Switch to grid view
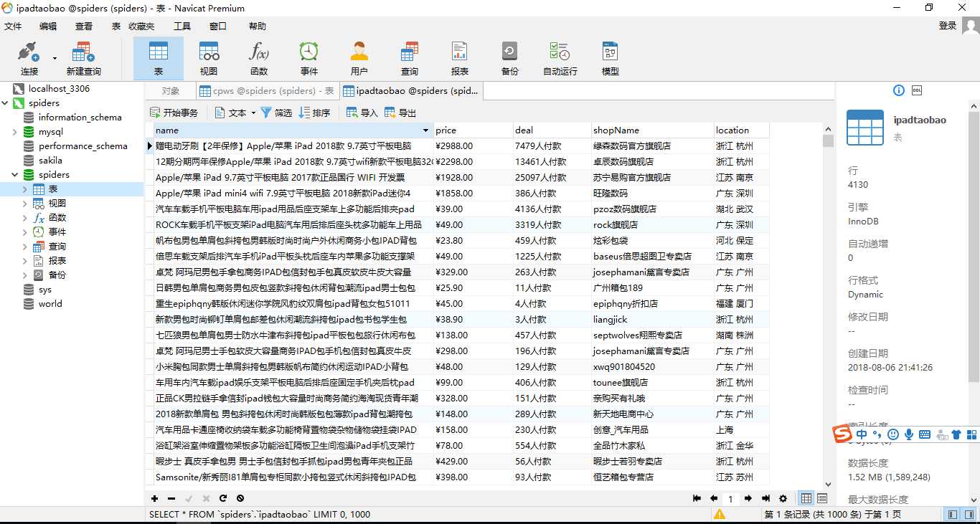 (x=806, y=498)
